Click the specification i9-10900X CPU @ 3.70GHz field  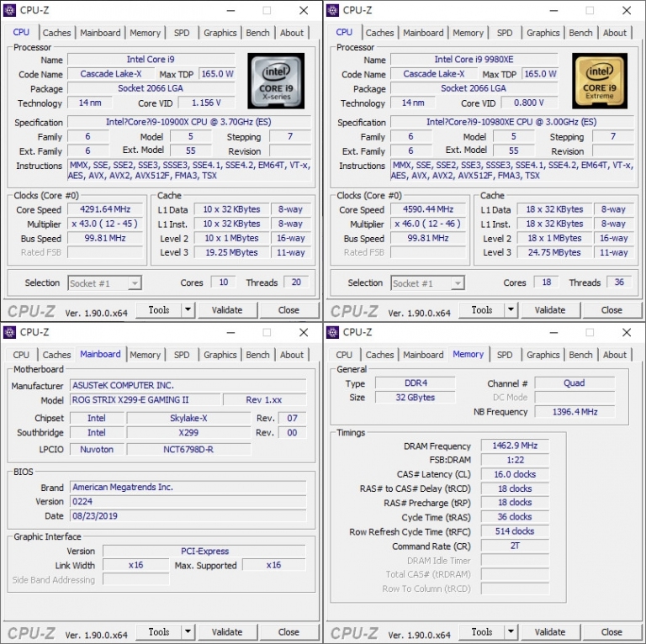click(x=189, y=122)
